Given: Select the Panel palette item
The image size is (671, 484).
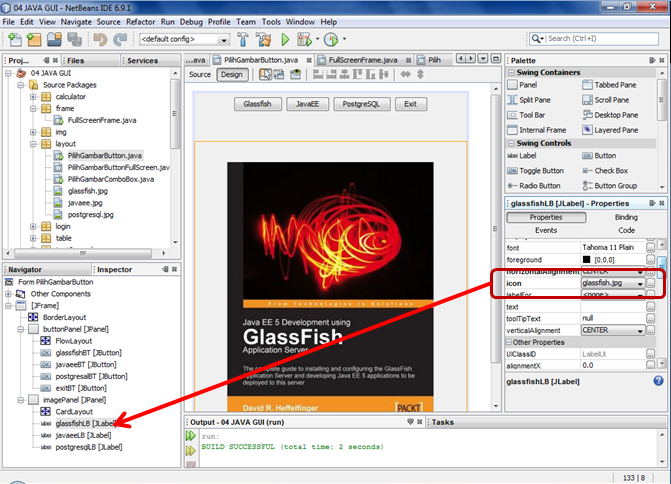Looking at the screenshot, I should tap(523, 85).
